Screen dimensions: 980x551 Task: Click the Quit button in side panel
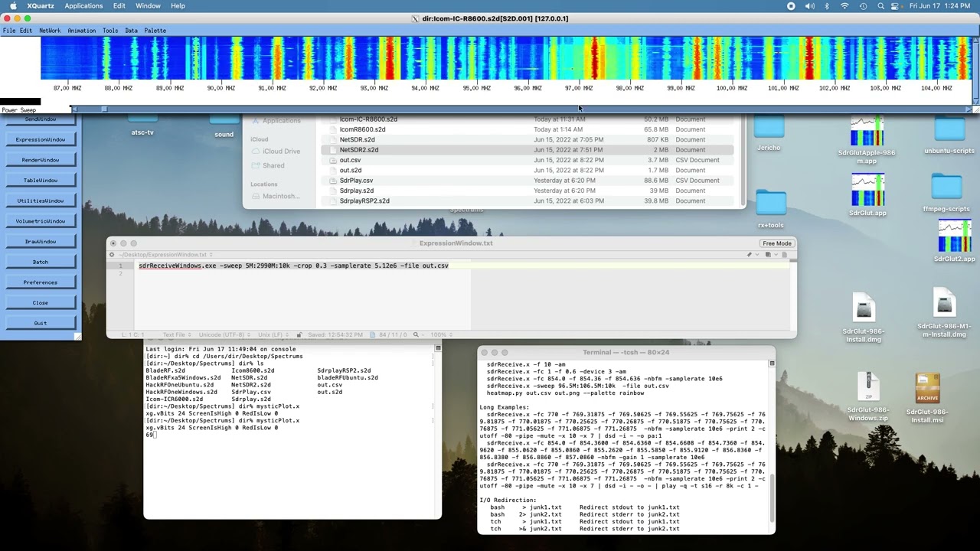tap(41, 323)
